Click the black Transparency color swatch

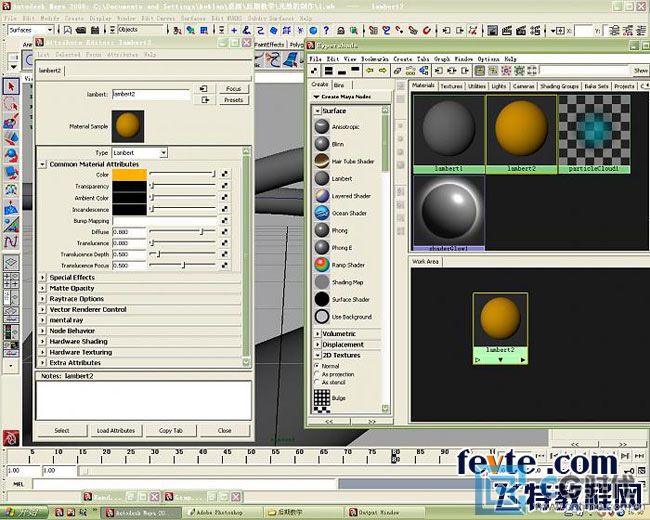(x=129, y=186)
